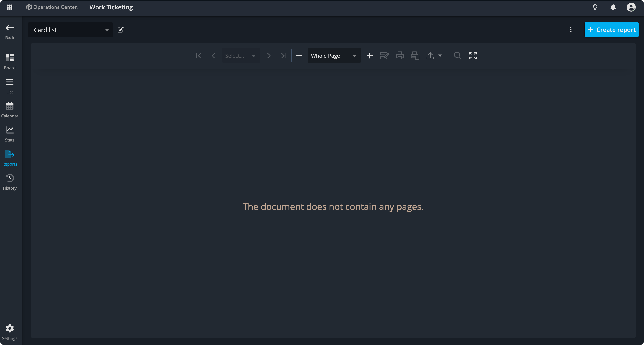The image size is (644, 345).
Task: Click the Create report button
Action: pyautogui.click(x=611, y=30)
